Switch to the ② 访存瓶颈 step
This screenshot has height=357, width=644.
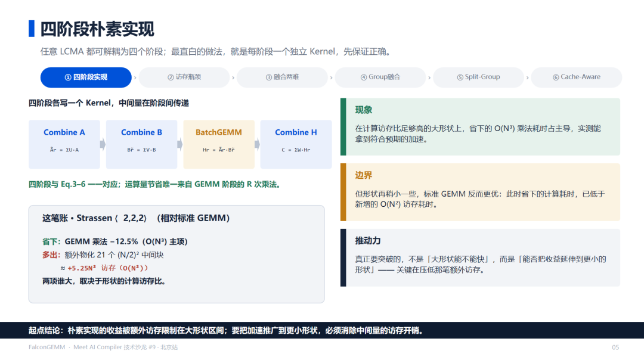click(184, 77)
